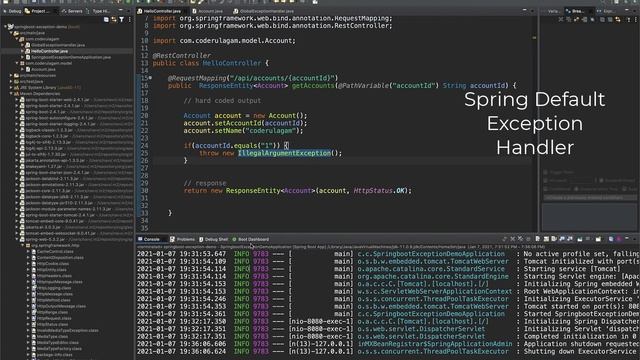Click @RestController annotation on line 12
The width and height of the screenshot is (640, 360).
click(x=182, y=56)
